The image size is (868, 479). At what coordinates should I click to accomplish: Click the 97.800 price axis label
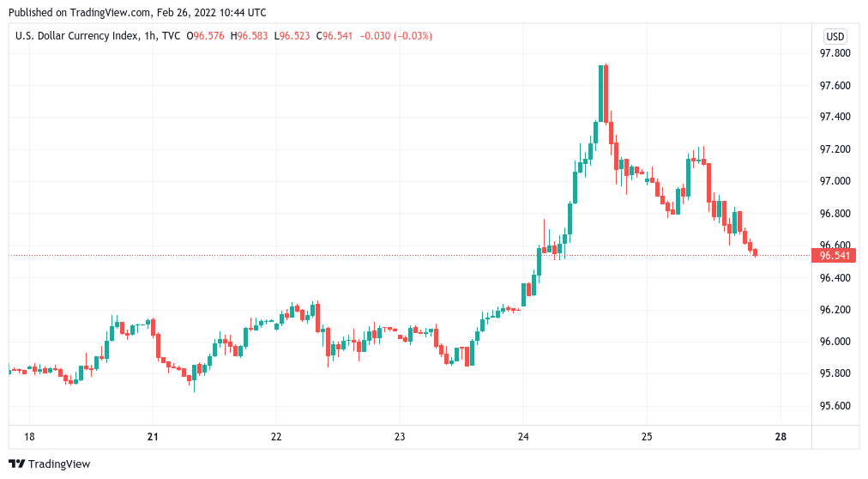[835, 53]
